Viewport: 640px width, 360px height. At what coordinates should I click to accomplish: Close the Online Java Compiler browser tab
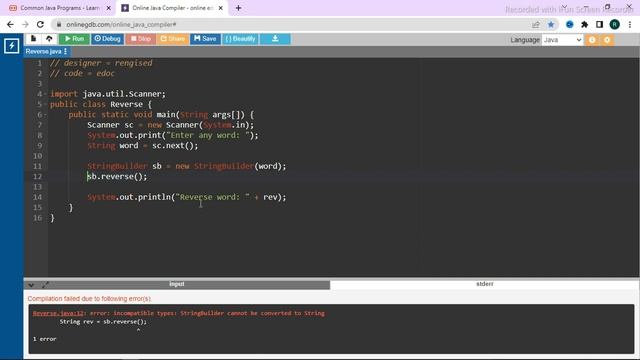[221, 8]
